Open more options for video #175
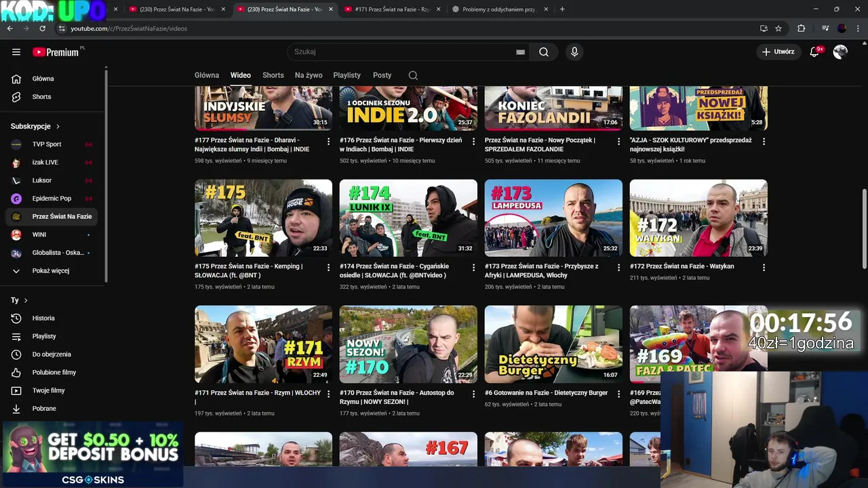 coord(328,268)
